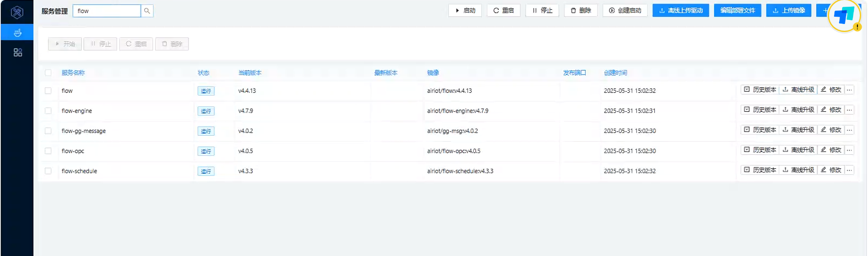Expand more options for flow-gg-message row

(849, 130)
